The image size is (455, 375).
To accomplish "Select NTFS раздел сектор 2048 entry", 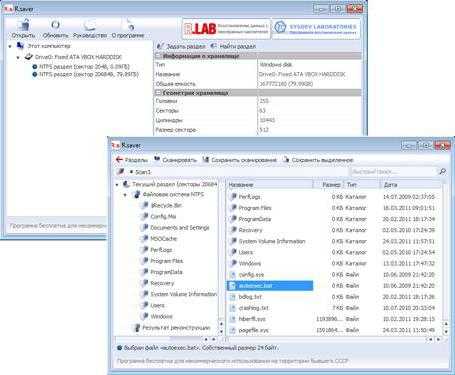I will 81,67.
